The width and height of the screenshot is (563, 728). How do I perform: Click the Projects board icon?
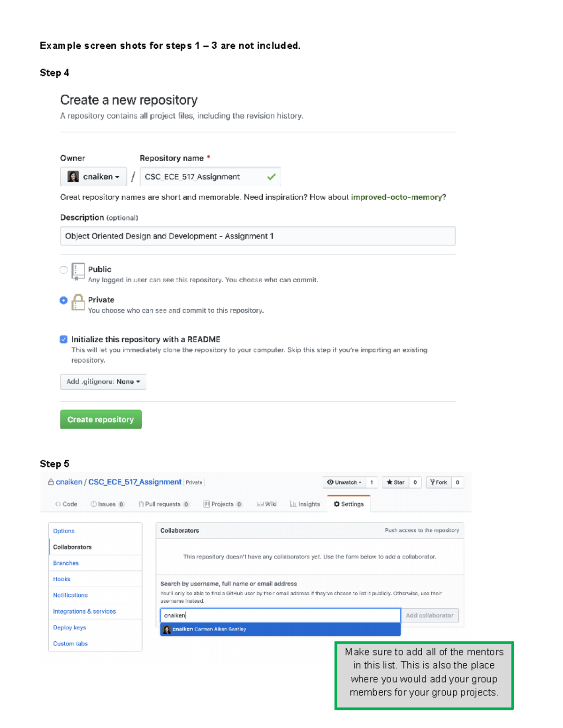[x=206, y=504]
